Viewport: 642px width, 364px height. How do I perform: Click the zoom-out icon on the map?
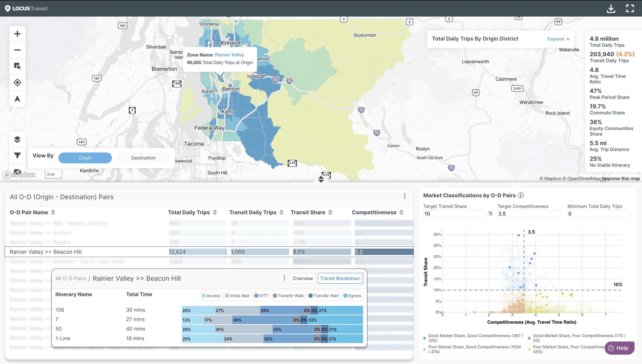[17, 50]
